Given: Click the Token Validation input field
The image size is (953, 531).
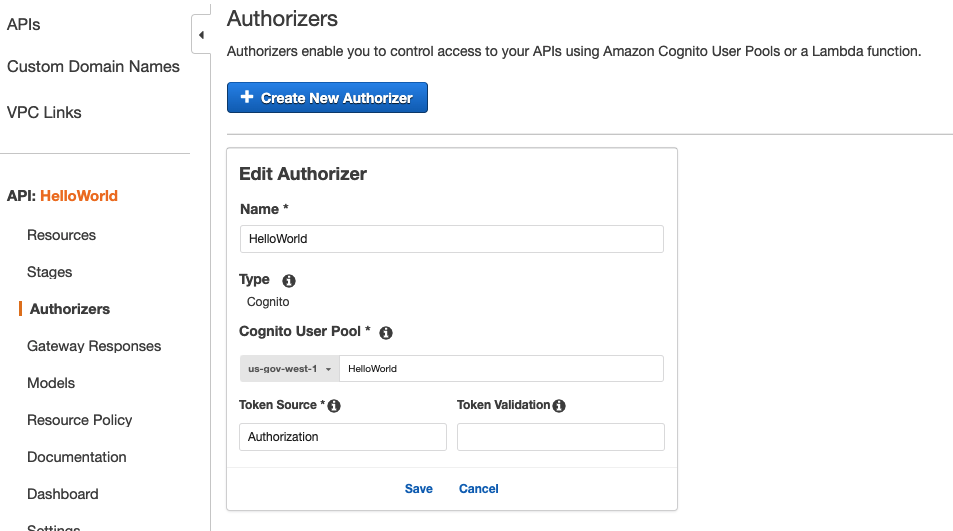Looking at the screenshot, I should (x=560, y=437).
